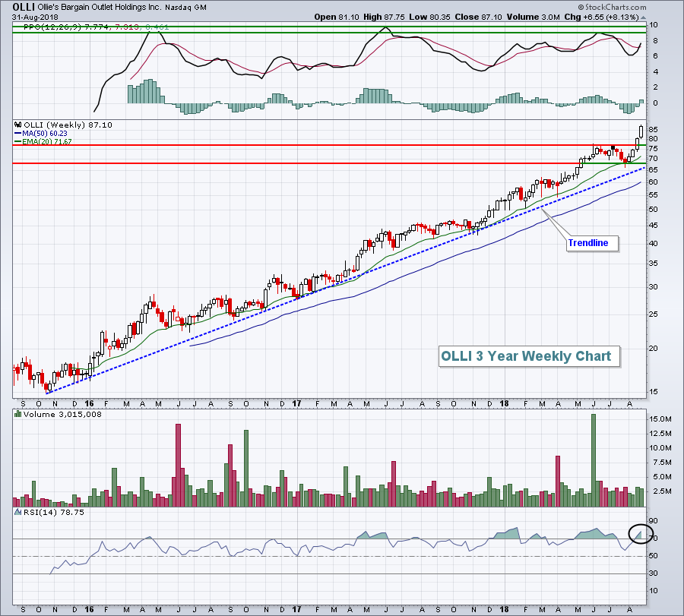Click the Chg +6.55 (+8.13%) value
The height and width of the screenshot is (616, 684).
point(602,17)
